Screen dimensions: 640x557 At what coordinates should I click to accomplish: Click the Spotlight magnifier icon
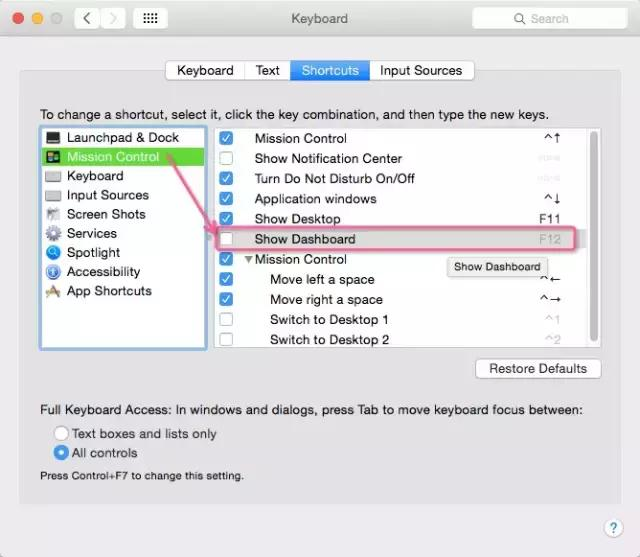coord(53,253)
